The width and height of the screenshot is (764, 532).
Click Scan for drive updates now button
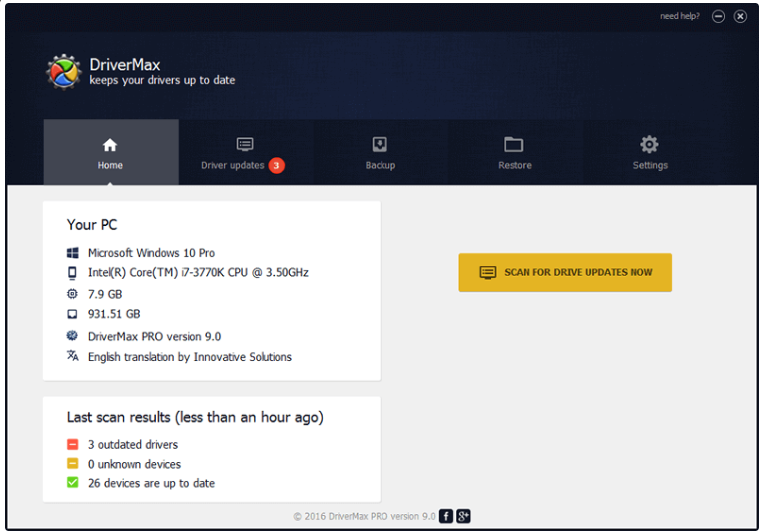(565, 272)
